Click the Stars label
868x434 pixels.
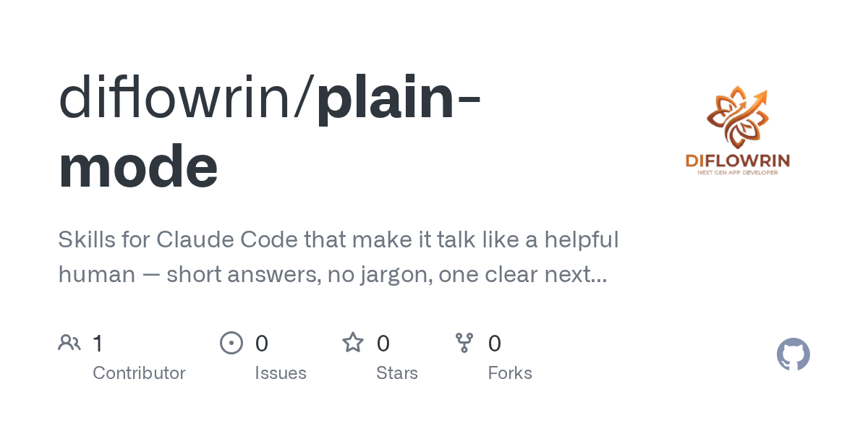(x=397, y=373)
